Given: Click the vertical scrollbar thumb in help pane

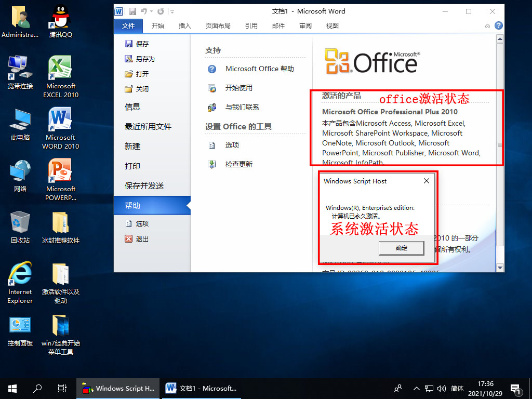Looking at the screenshot, I should tap(500, 144).
